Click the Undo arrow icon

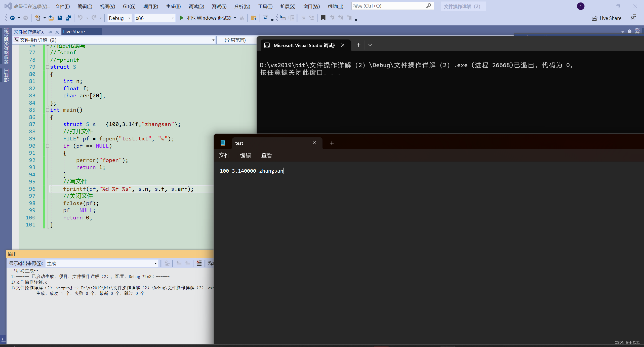point(80,18)
